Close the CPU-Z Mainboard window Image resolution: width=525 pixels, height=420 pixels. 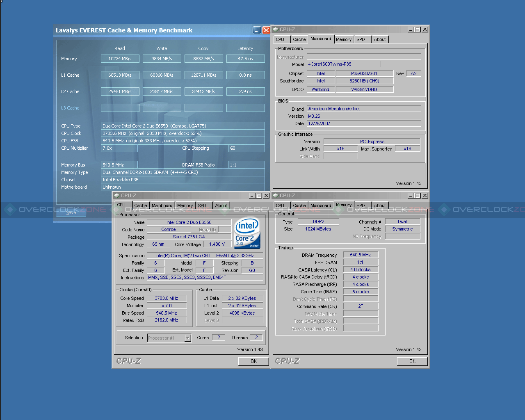click(x=425, y=30)
